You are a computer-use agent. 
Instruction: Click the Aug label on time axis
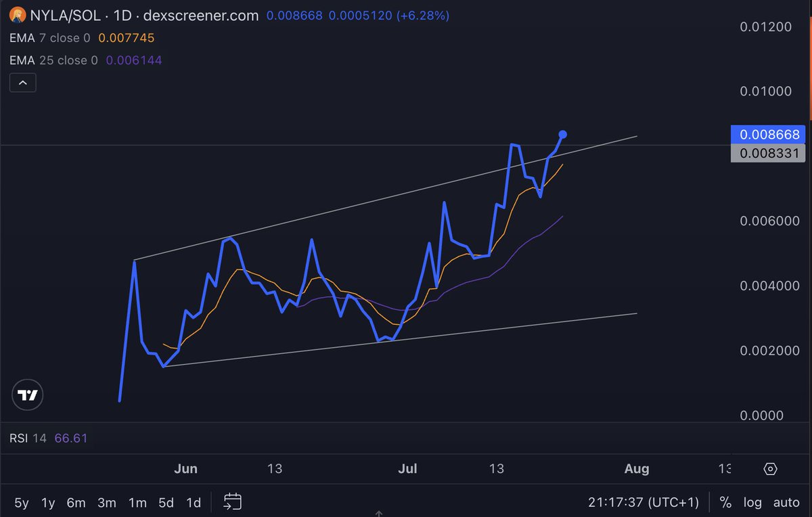point(637,468)
